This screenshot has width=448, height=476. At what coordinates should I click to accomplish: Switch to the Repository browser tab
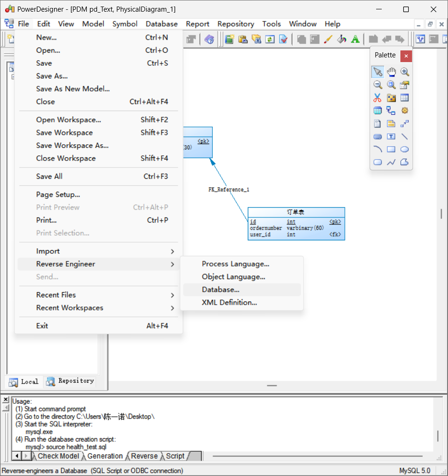(x=70, y=381)
